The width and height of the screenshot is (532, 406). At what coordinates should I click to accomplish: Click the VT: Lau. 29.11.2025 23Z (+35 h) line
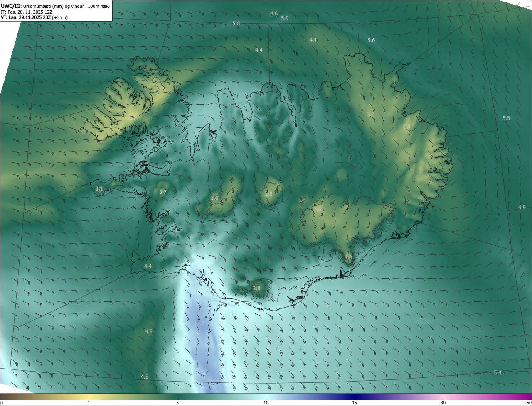coord(34,18)
